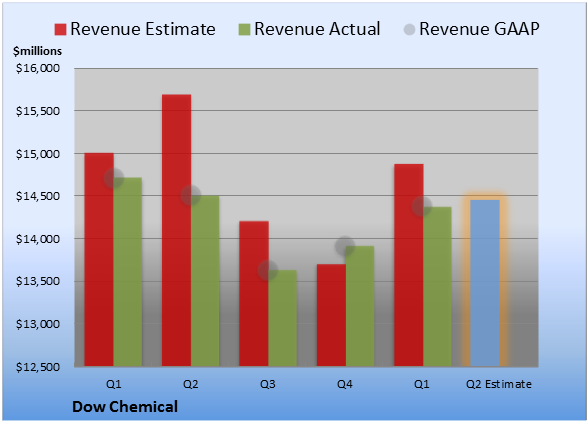Click the 'Q3' quarter axis label
Screen dimensions: 588x422
click(268, 384)
